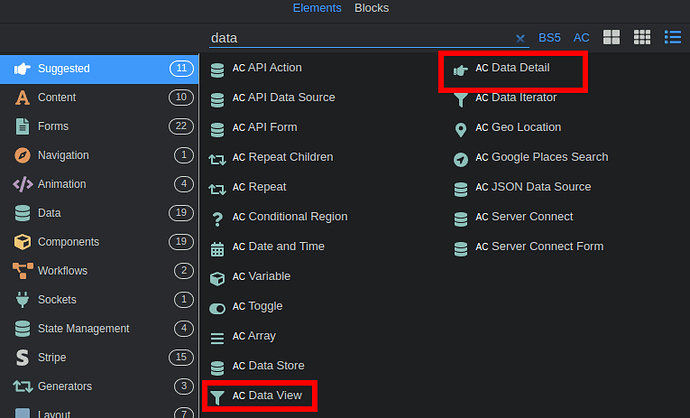Switch to the Blocks tab
The height and width of the screenshot is (418, 690).
click(371, 8)
